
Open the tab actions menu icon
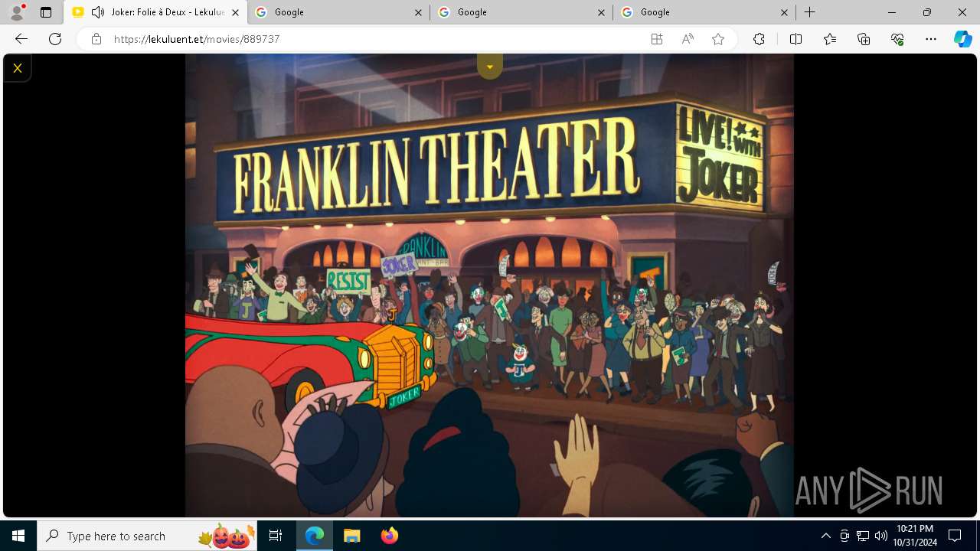[46, 12]
